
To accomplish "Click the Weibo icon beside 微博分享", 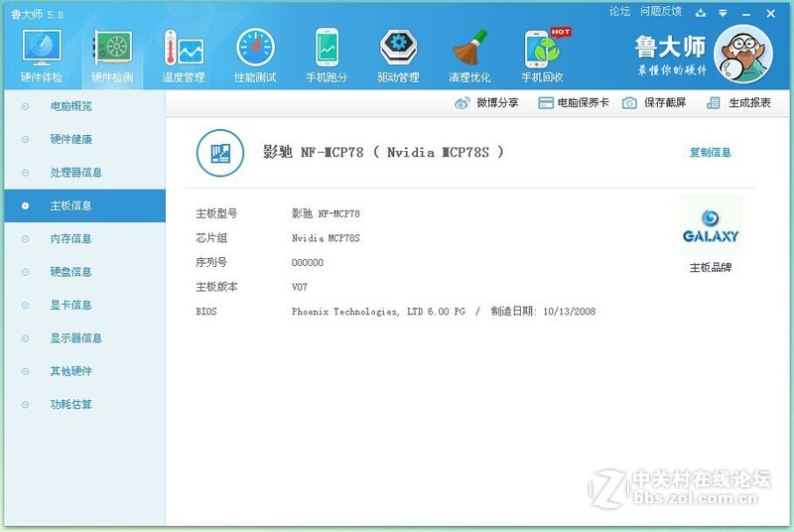I will click(x=462, y=103).
